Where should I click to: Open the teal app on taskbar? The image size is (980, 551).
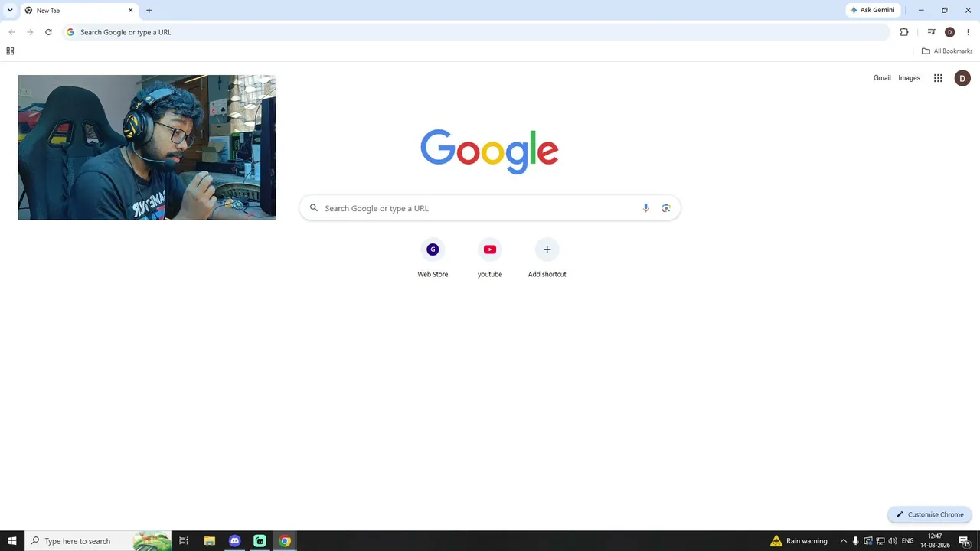point(260,541)
